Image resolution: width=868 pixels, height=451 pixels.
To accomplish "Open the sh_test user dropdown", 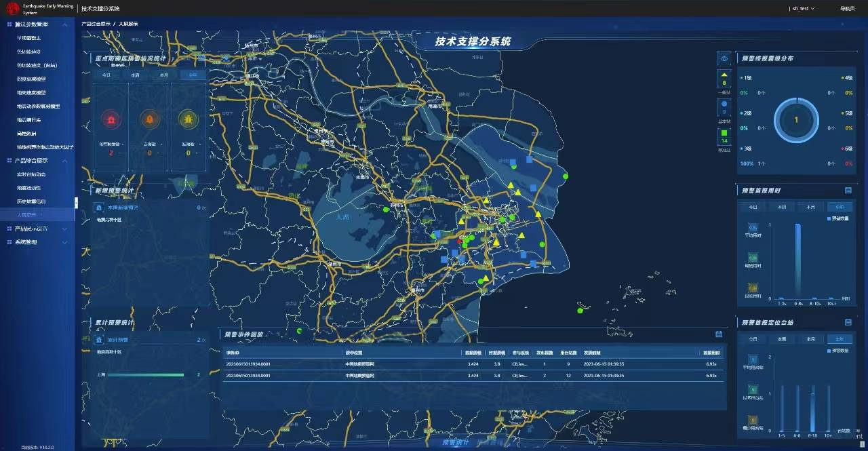I will pyautogui.click(x=803, y=9).
